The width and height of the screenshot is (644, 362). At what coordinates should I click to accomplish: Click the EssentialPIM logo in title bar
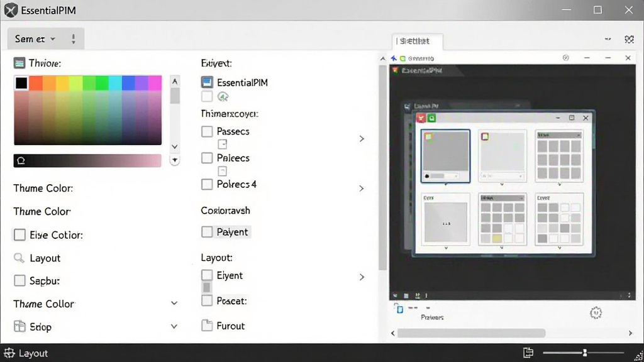coord(11,10)
